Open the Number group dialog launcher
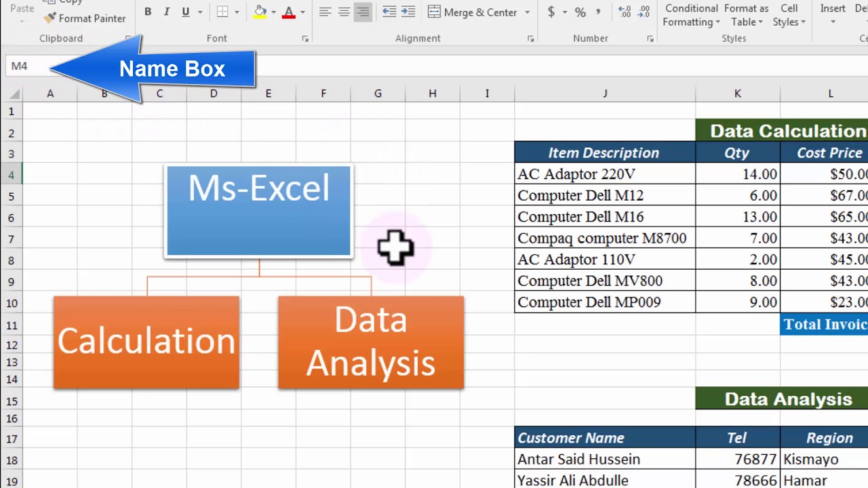 pyautogui.click(x=650, y=39)
